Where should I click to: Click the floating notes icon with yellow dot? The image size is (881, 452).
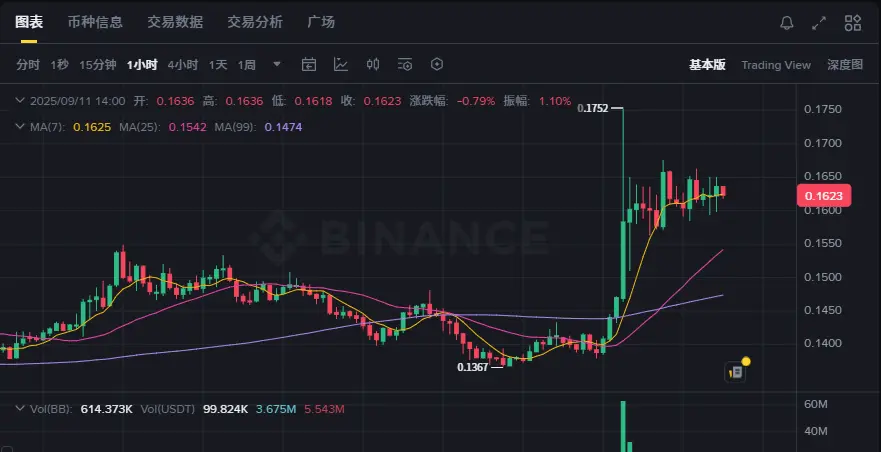click(736, 371)
